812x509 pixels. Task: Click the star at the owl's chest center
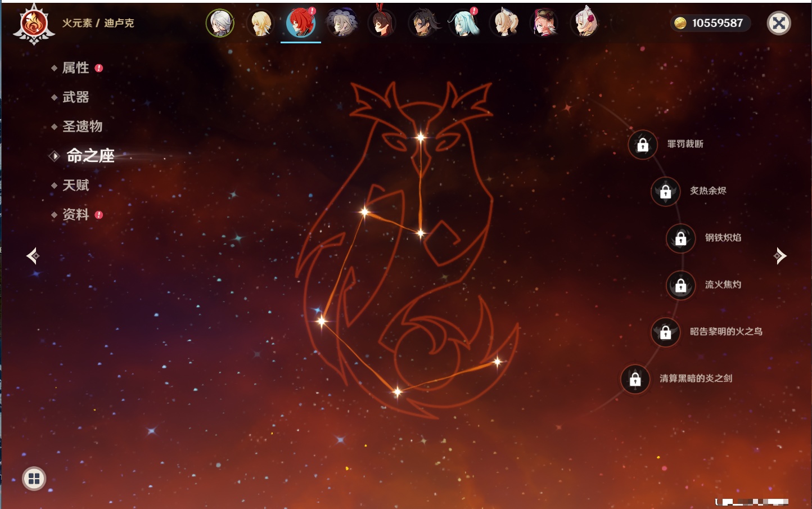[x=420, y=232]
